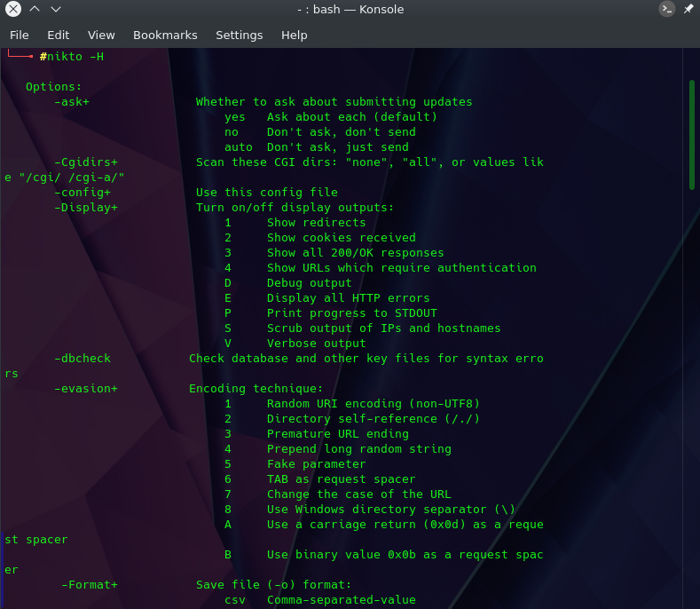Click 'Debug output' line
Viewport: 700px width, 609px height.
click(310, 283)
